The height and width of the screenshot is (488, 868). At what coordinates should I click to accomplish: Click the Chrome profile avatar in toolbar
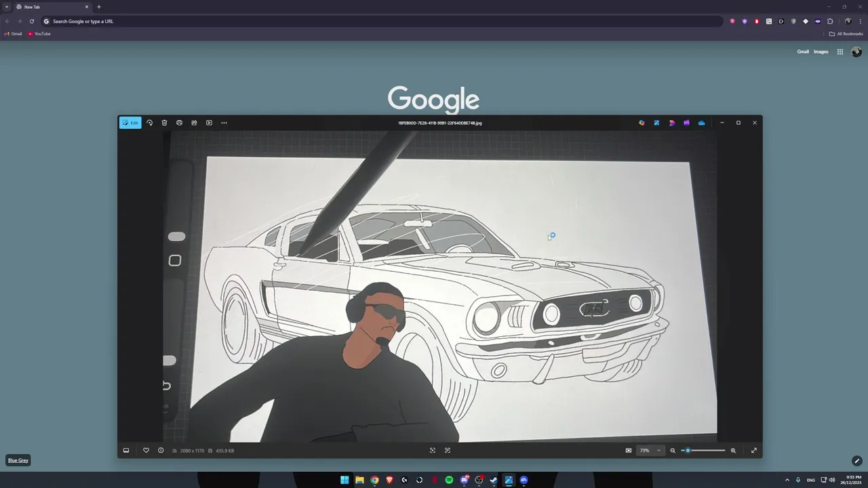(848, 21)
